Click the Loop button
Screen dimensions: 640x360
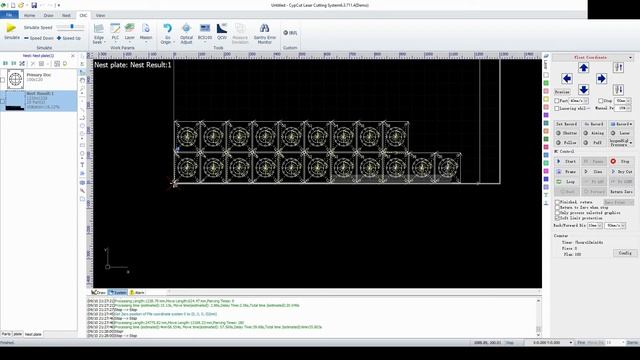[567, 182]
